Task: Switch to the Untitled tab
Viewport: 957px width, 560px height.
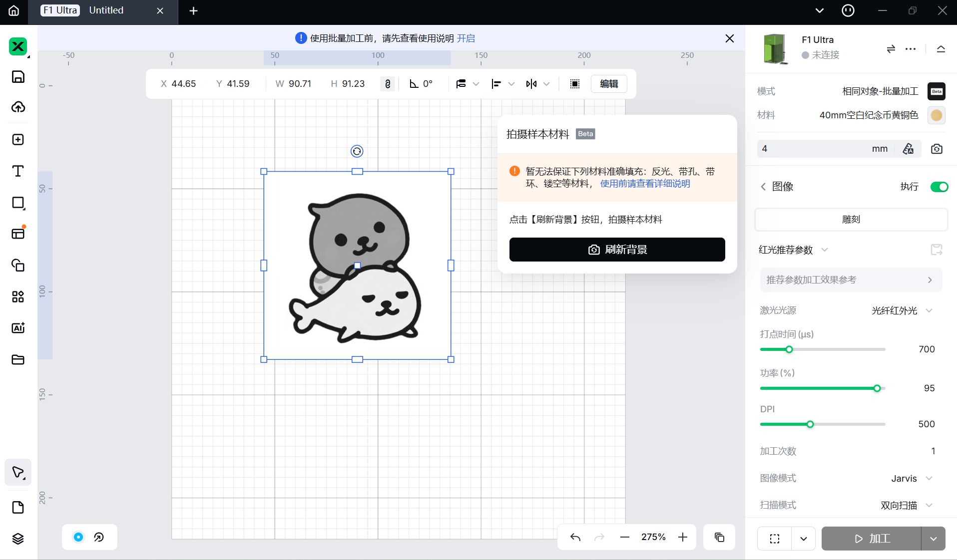Action: coord(106,10)
